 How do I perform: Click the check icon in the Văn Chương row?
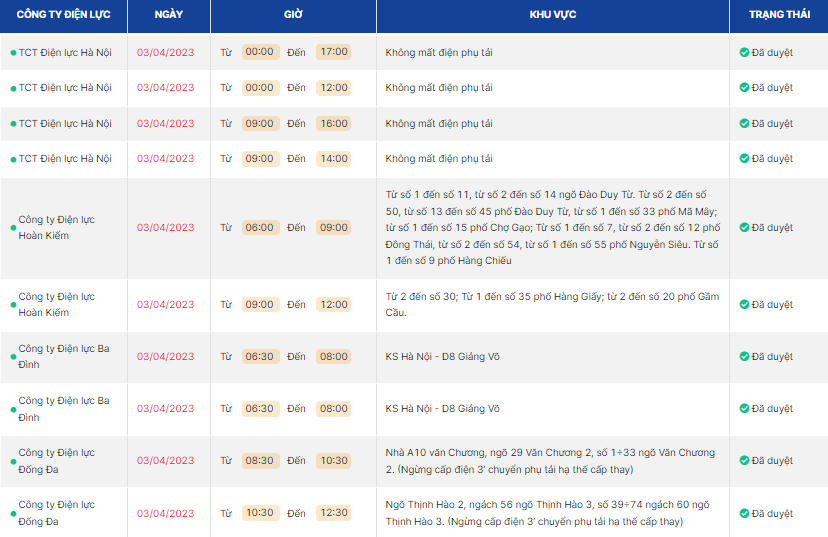pyautogui.click(x=744, y=460)
